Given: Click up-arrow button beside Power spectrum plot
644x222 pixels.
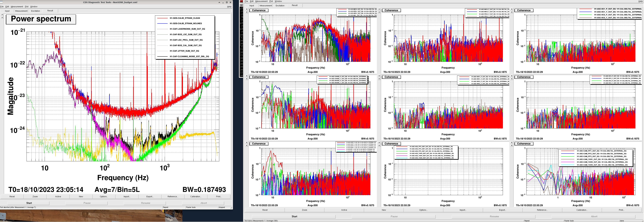Looking at the screenshot, I should 2,17.
